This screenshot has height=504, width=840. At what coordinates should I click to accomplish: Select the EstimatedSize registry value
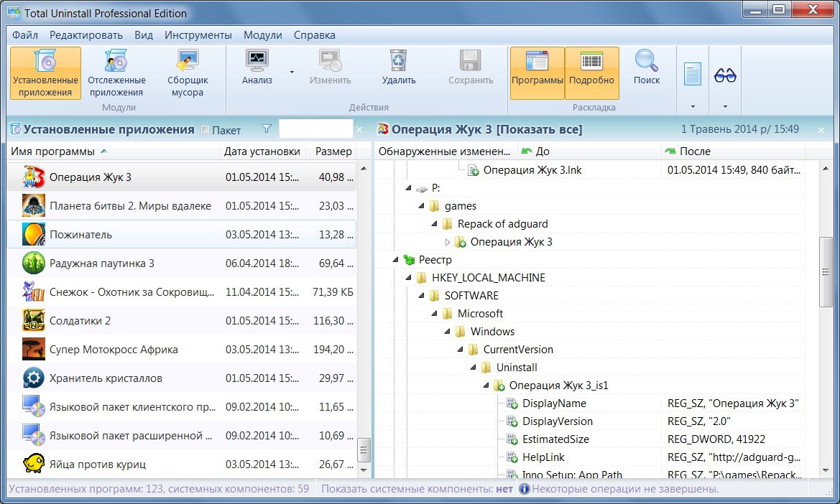pyautogui.click(x=555, y=439)
